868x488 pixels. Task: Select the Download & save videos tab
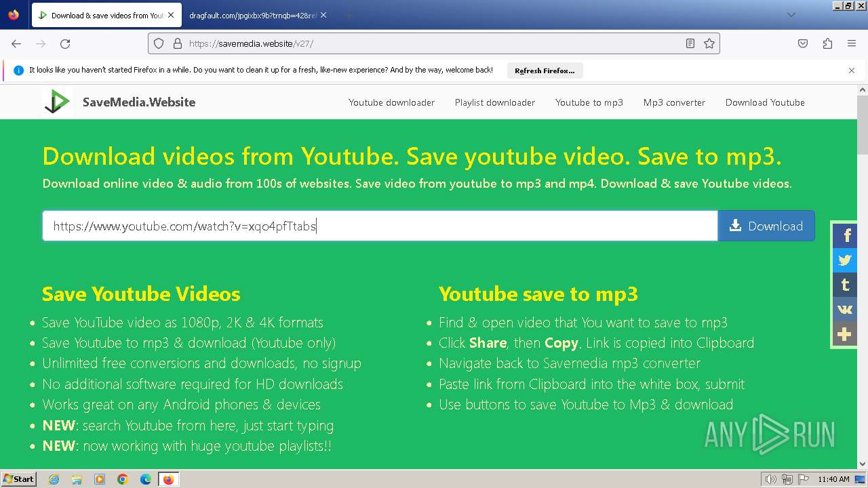106,15
